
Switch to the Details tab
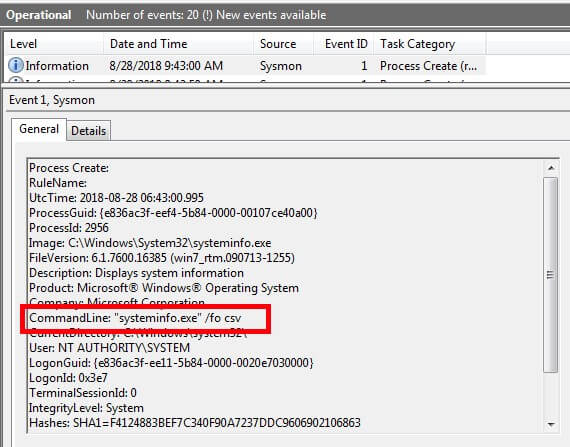click(88, 130)
